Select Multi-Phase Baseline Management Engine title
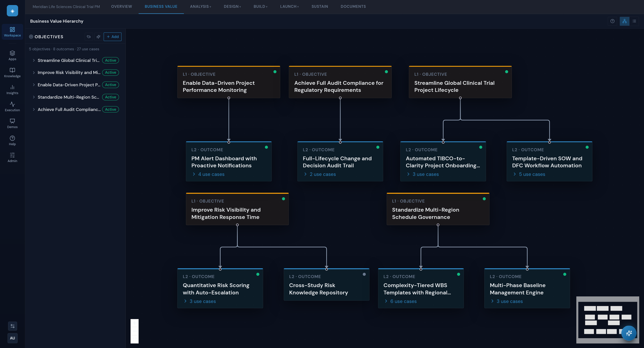644x348 pixels. 517,289
